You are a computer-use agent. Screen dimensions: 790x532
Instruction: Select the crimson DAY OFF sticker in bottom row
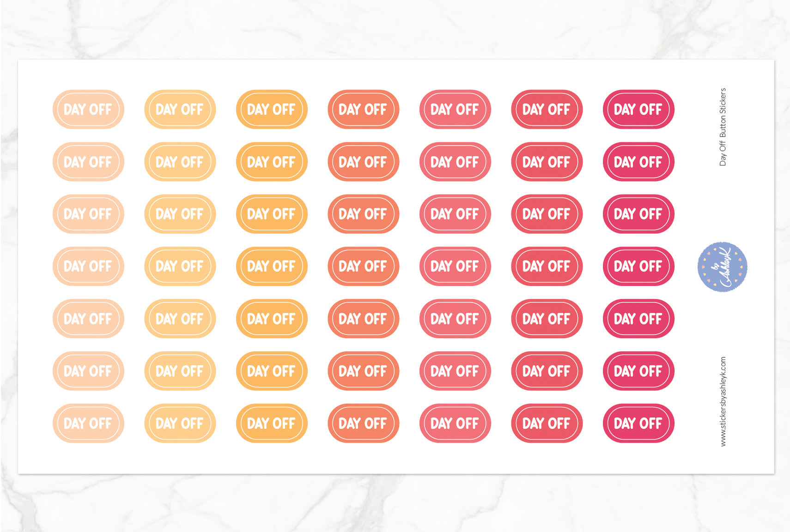click(x=638, y=423)
